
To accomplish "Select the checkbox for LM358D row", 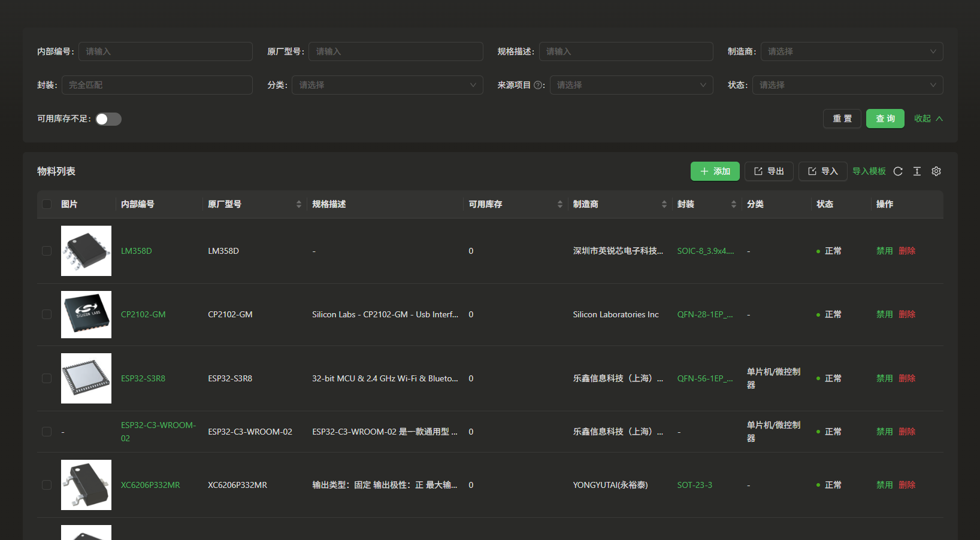I will point(47,251).
